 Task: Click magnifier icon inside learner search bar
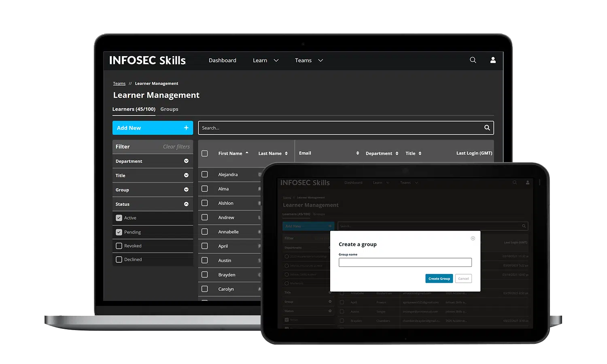(x=487, y=128)
